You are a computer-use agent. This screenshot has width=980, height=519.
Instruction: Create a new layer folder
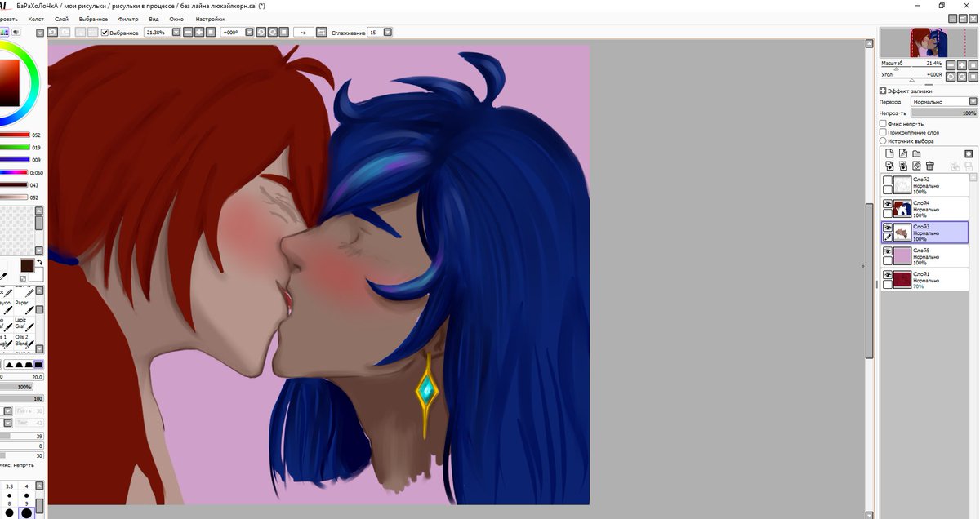coord(916,153)
